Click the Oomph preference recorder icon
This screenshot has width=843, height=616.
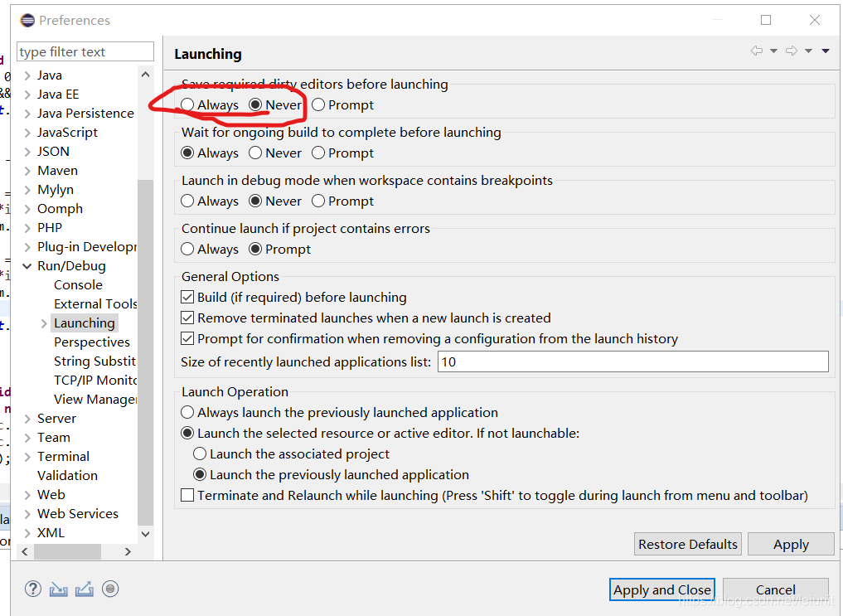pyautogui.click(x=110, y=589)
